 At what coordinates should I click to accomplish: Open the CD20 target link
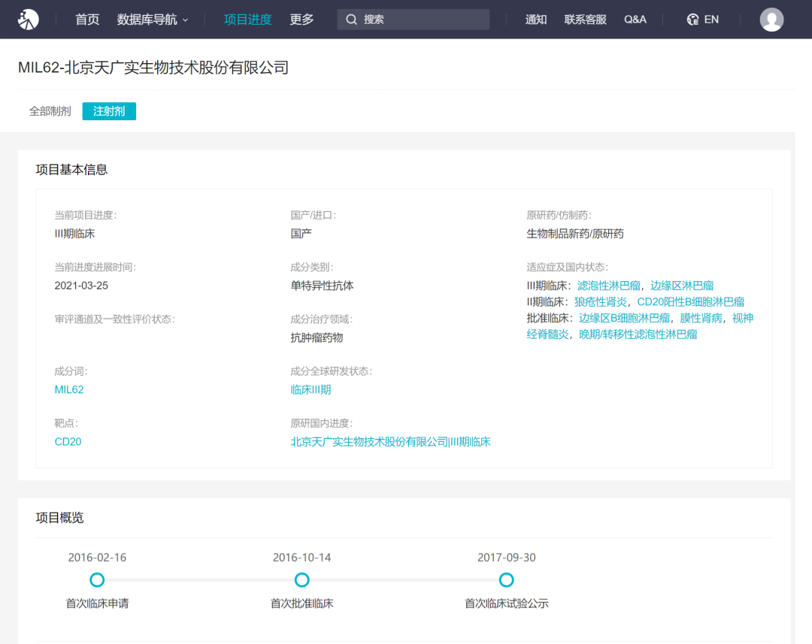pos(68,442)
